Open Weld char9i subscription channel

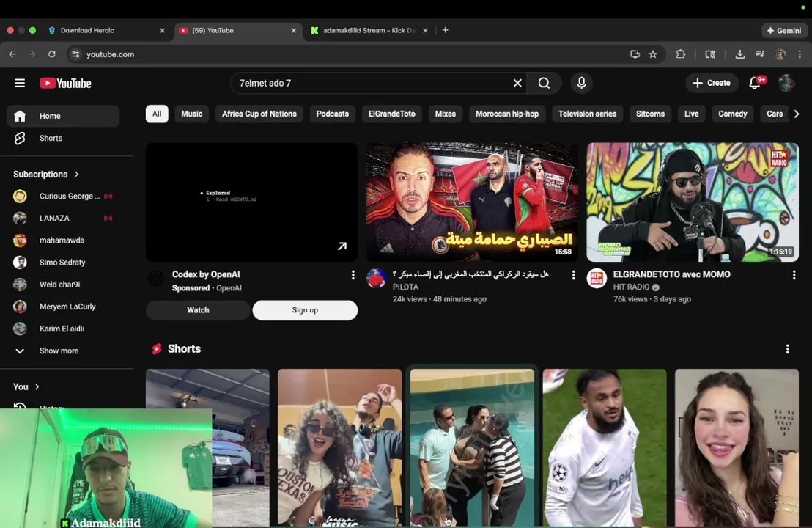point(63,285)
